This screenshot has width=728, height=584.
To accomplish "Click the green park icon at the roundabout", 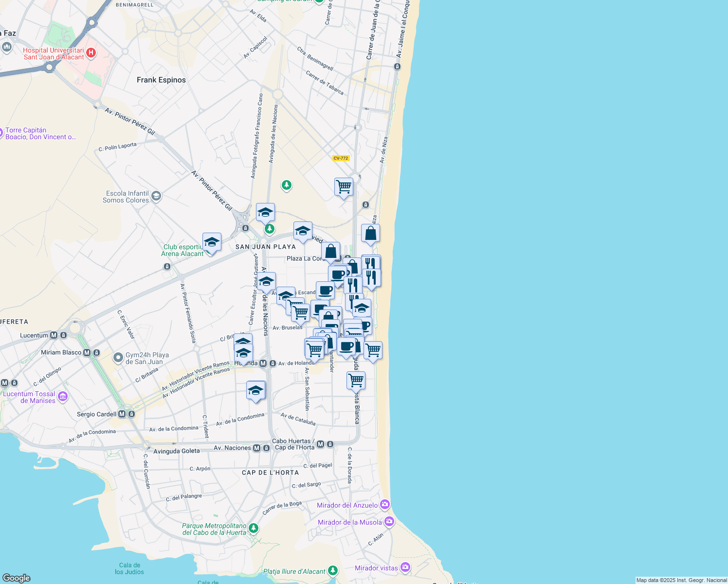I will (269, 229).
